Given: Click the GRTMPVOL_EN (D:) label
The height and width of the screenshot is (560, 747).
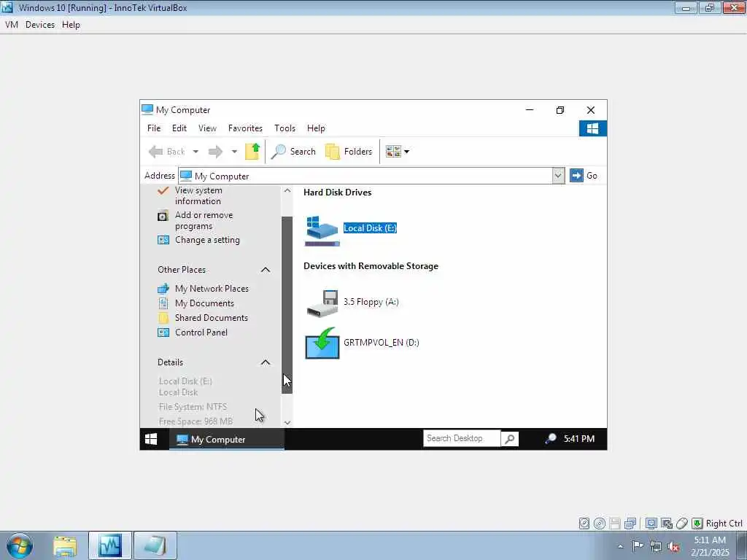Looking at the screenshot, I should [x=381, y=343].
